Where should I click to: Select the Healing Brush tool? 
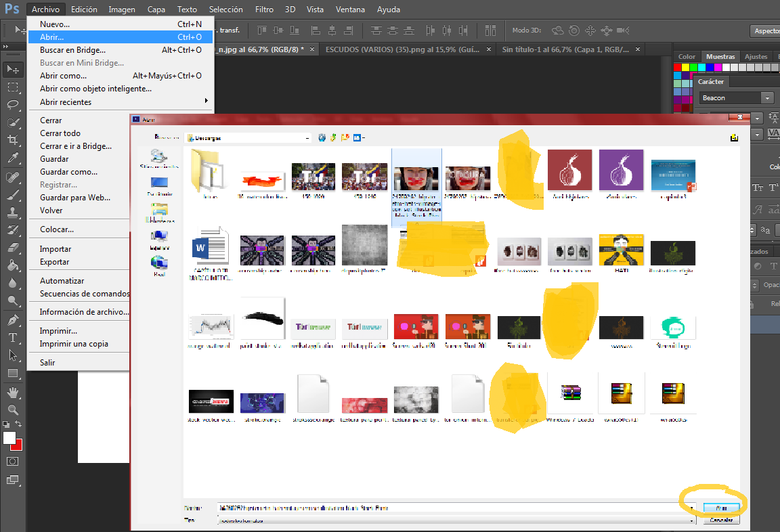pos(13,177)
